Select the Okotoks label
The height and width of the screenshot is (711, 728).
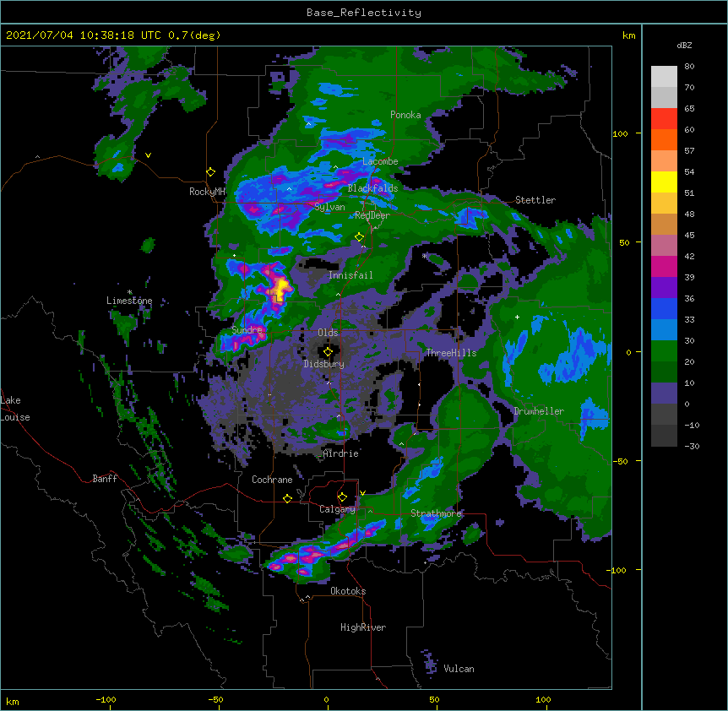point(348,591)
